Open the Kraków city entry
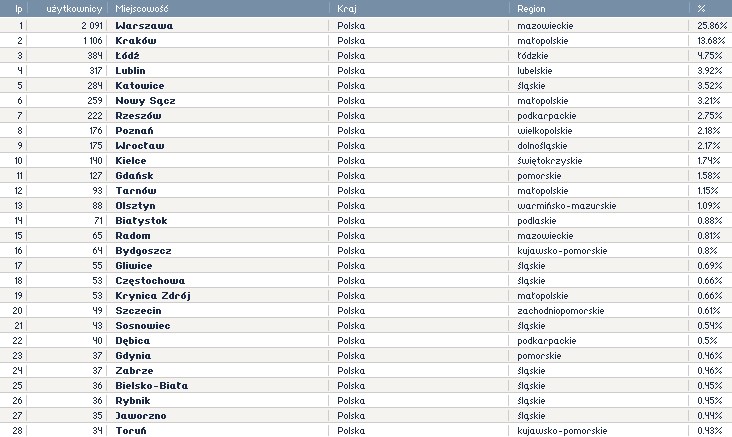Screen dimensions: 732x437 coord(137,40)
